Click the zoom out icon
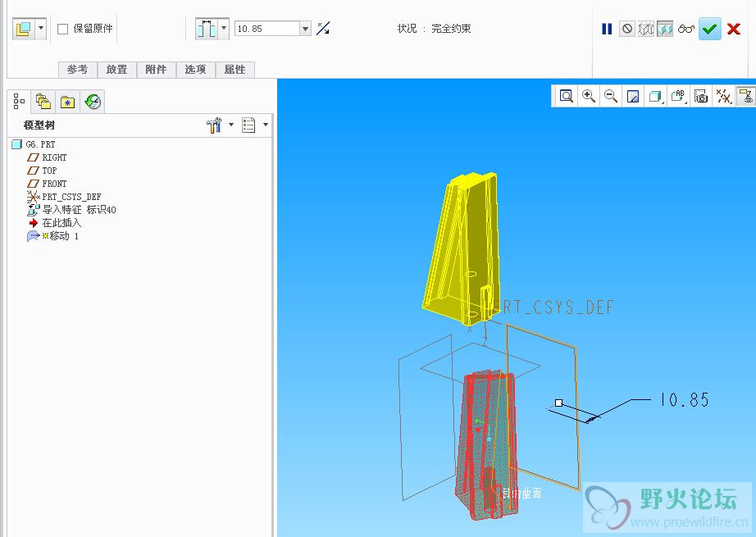 coord(611,96)
